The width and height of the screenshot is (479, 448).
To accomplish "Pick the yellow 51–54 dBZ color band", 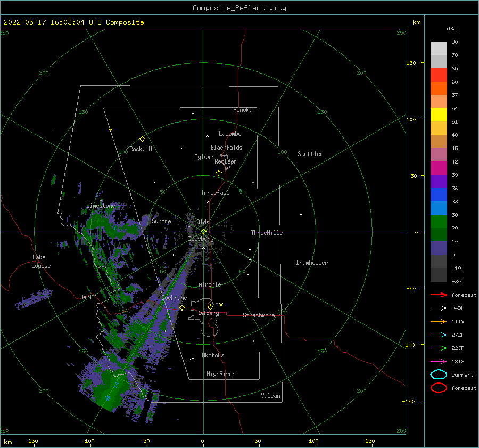I will [439, 115].
